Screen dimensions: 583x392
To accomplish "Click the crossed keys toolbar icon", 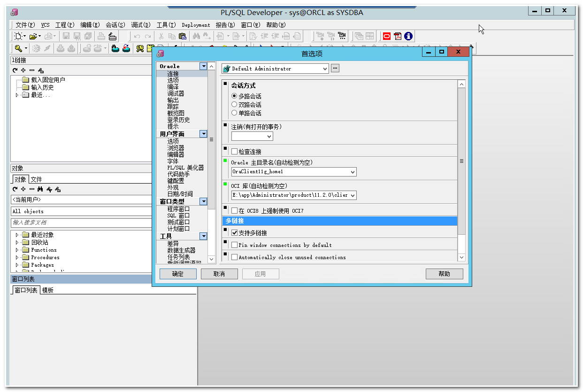I will [140, 48].
